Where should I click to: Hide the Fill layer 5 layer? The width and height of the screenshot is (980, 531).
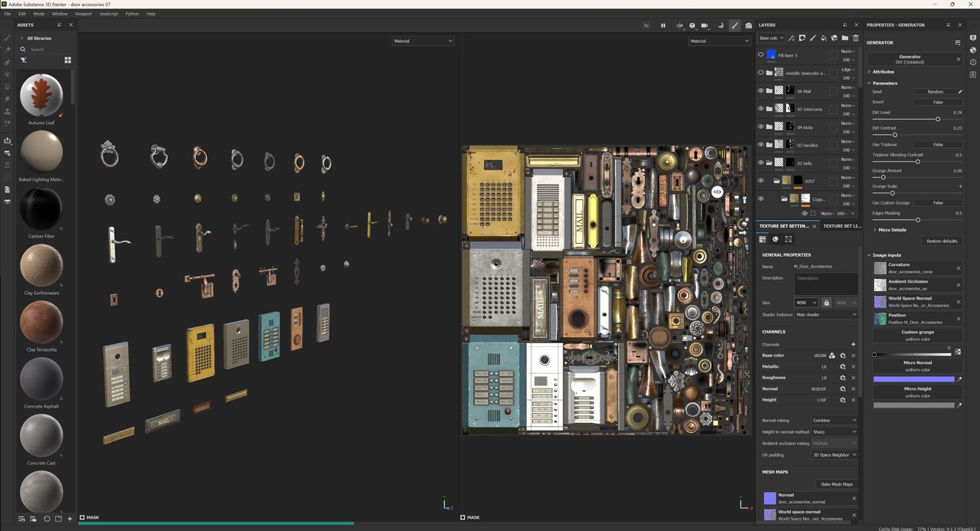pos(760,55)
